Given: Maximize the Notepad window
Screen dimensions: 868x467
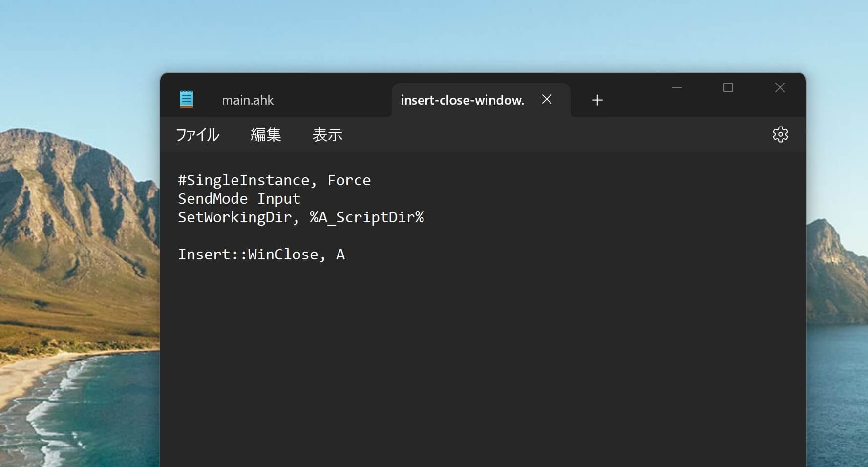Looking at the screenshot, I should click(x=728, y=87).
